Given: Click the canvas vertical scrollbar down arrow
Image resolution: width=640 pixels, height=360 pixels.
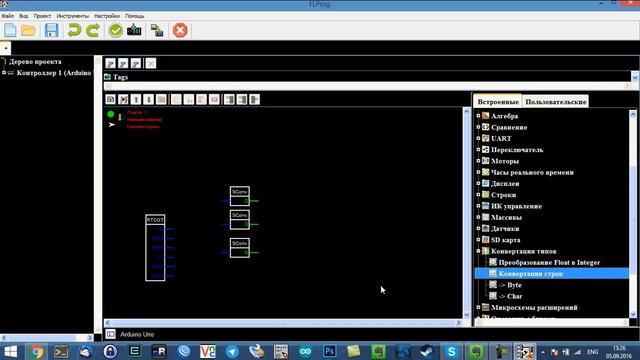Looking at the screenshot, I should click(467, 315).
